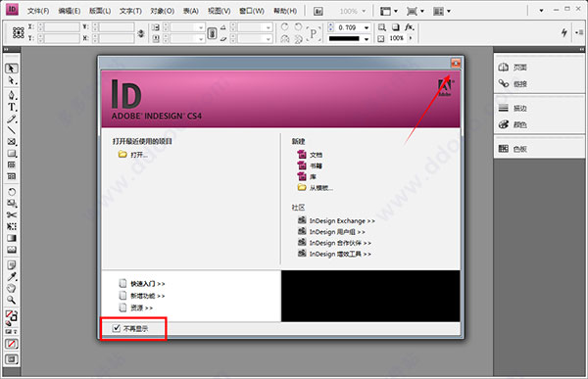Open the 对象(O) menu
This screenshot has height=379, width=588.
pos(162,11)
